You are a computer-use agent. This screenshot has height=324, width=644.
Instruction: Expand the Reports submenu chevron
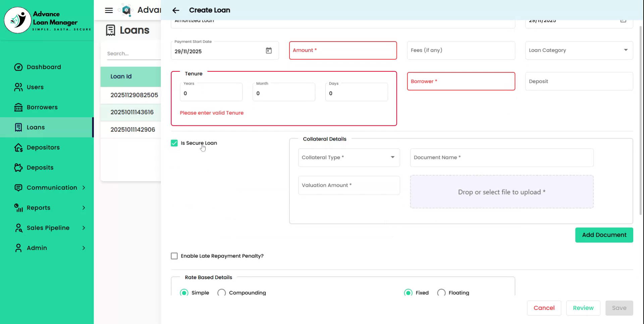(x=84, y=208)
